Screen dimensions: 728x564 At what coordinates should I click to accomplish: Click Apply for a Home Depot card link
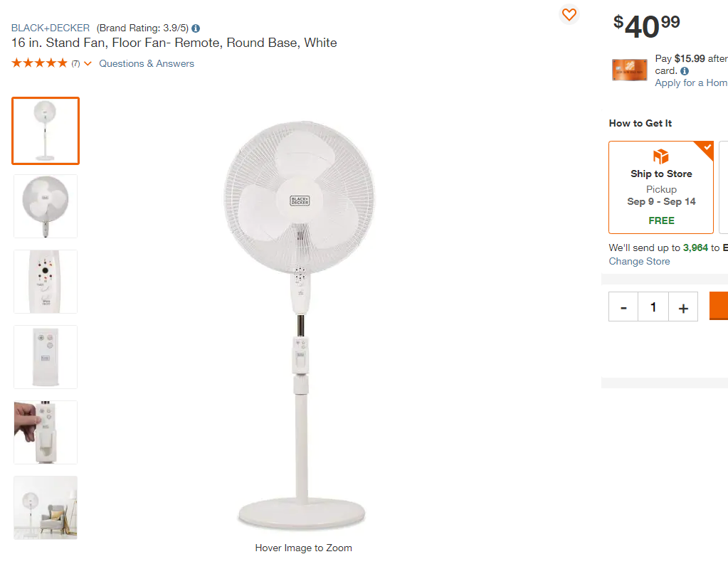tap(691, 83)
